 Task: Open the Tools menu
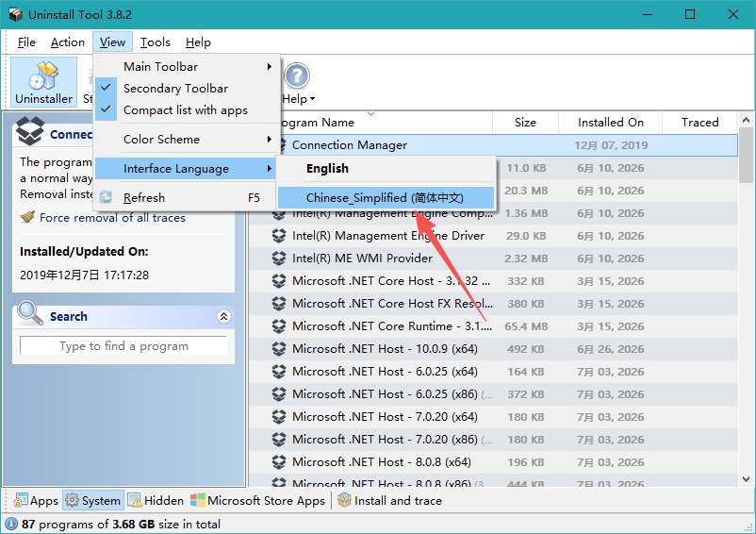click(156, 42)
